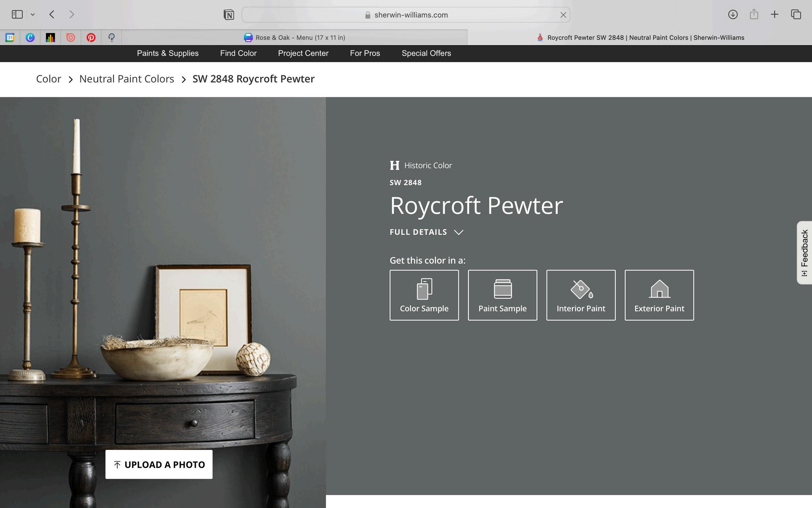Open the sidebar dropdown arrow

pyautogui.click(x=33, y=15)
